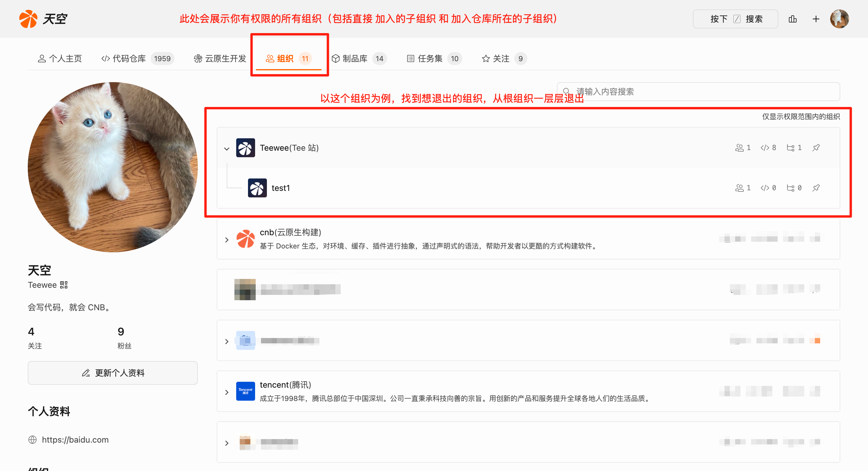Collapse the Teewee(Tee 站) organization tree
Screen dimensions: 868x471
[x=227, y=148]
